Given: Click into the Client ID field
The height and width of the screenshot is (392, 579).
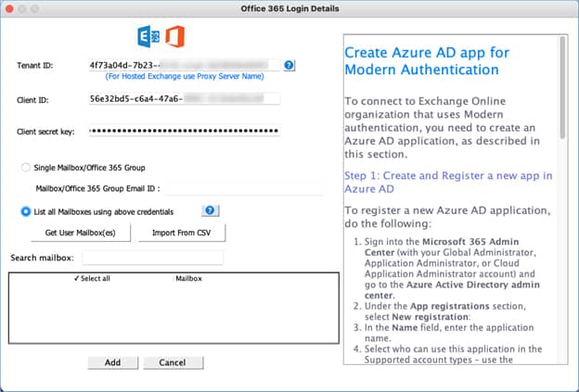Looking at the screenshot, I should pos(184,99).
